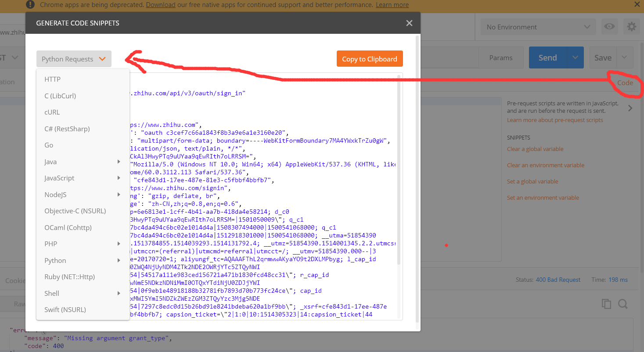Click the oauth authorization code line
This screenshot has height=352, width=644.
pyautogui.click(x=209, y=133)
